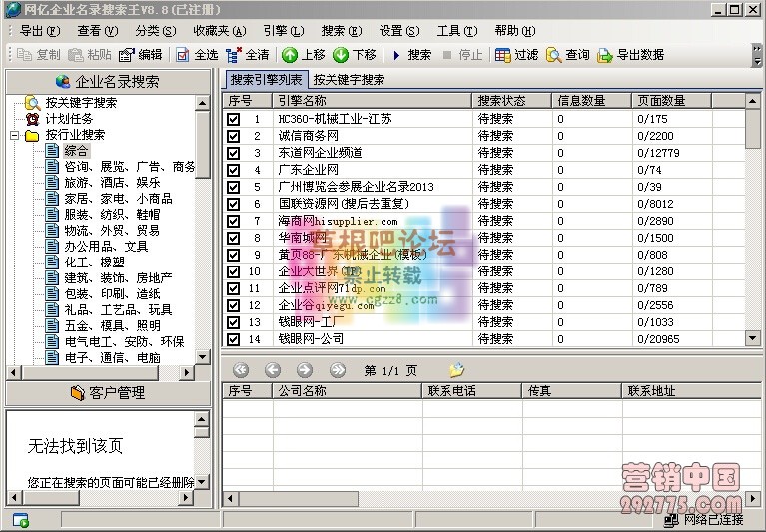Click the 导出数据 (export data) icon
The width and height of the screenshot is (766, 532).
605,55
